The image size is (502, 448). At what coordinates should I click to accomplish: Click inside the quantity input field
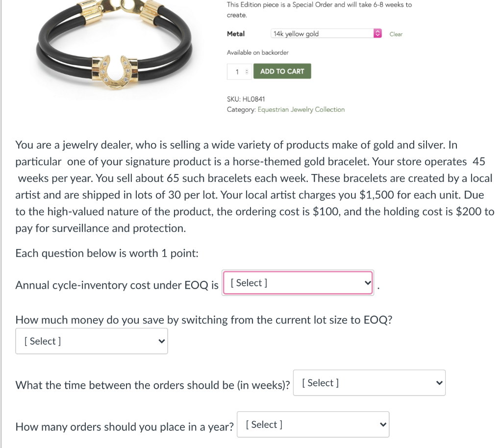(x=237, y=71)
